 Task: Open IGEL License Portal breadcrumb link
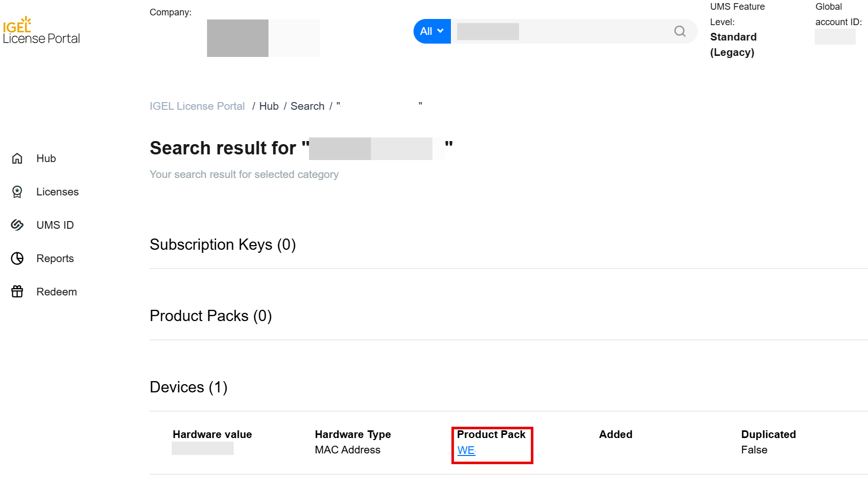pyautogui.click(x=197, y=106)
